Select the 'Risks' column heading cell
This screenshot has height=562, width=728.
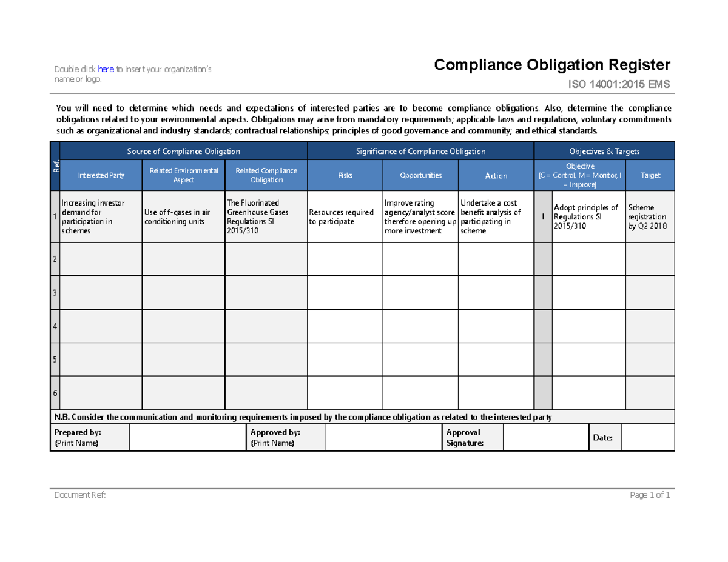(x=344, y=175)
